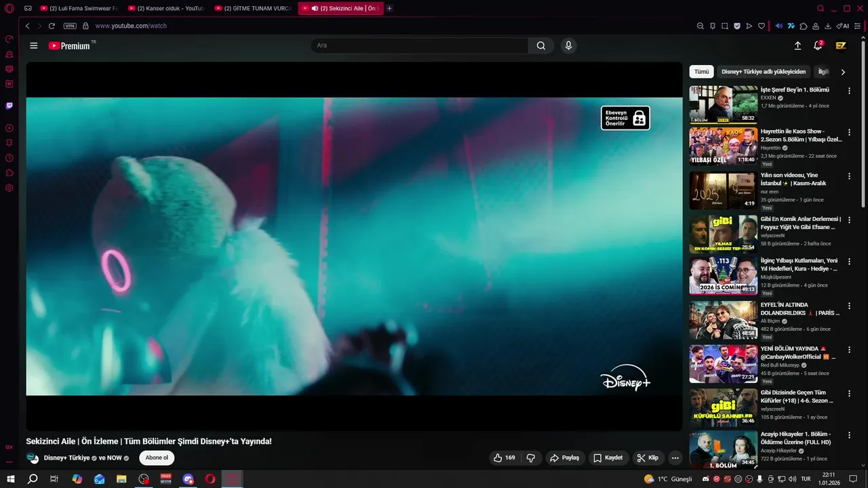Viewport: 868px width, 488px height.
Task: Create a clip with Klip
Action: [x=648, y=457]
